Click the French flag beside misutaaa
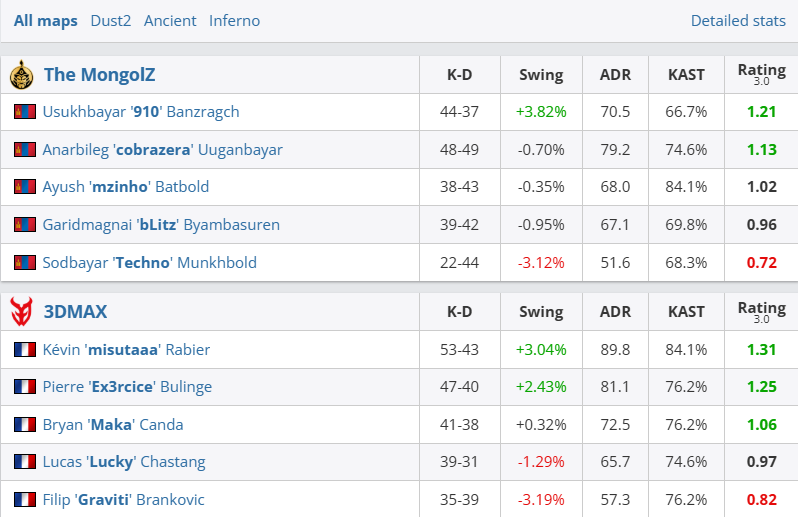The image size is (798, 517). click(x=25, y=350)
